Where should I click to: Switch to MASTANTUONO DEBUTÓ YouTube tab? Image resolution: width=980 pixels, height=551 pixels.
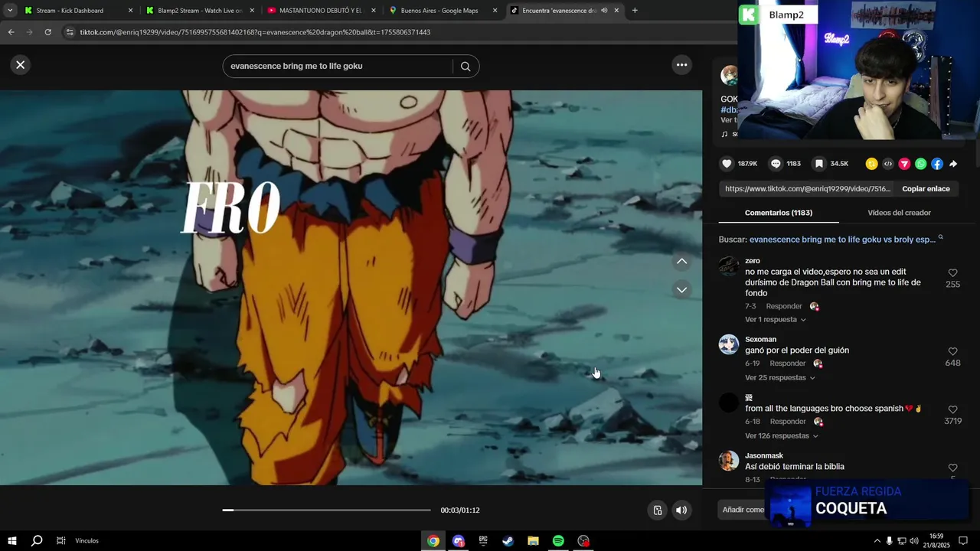pyautogui.click(x=321, y=11)
